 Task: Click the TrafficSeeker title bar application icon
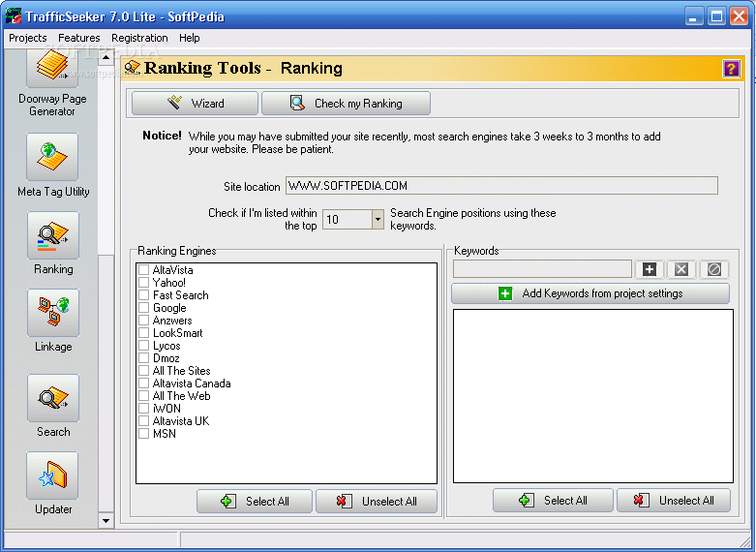pyautogui.click(x=13, y=15)
